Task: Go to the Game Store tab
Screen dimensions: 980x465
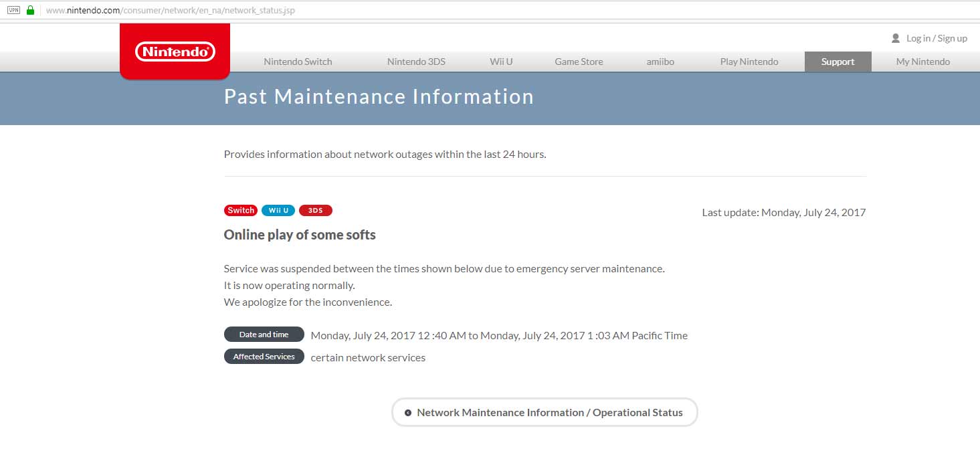Action: pyautogui.click(x=579, y=62)
